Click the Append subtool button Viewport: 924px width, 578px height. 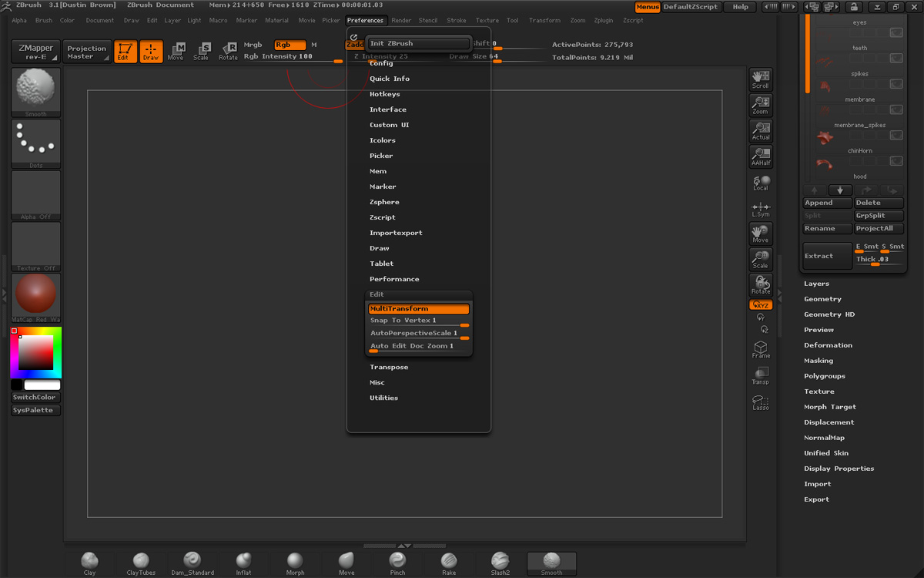(x=827, y=202)
